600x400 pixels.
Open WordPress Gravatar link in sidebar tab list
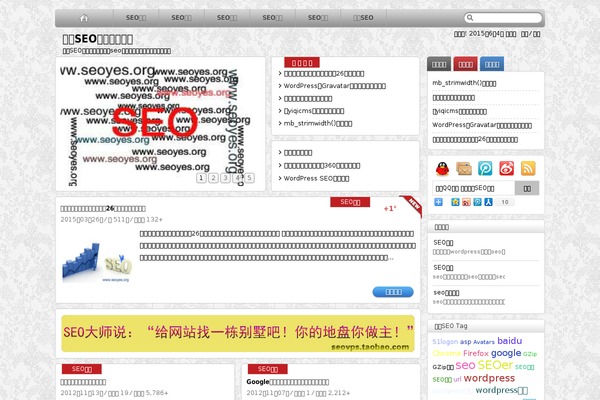(x=482, y=125)
